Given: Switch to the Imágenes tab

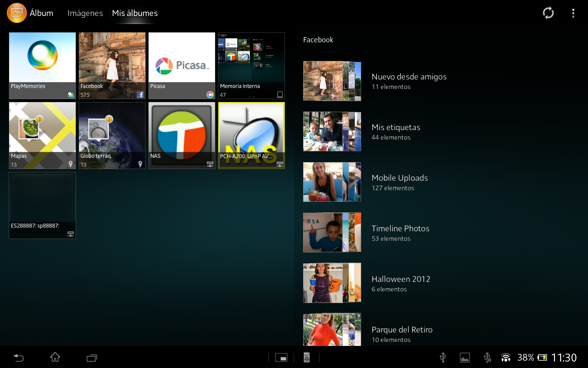Looking at the screenshot, I should (x=85, y=13).
